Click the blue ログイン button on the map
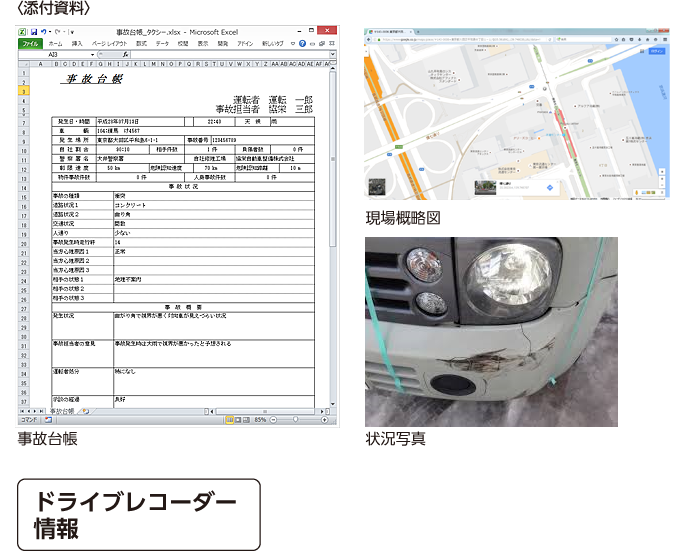686x551 pixels. pos(657,51)
